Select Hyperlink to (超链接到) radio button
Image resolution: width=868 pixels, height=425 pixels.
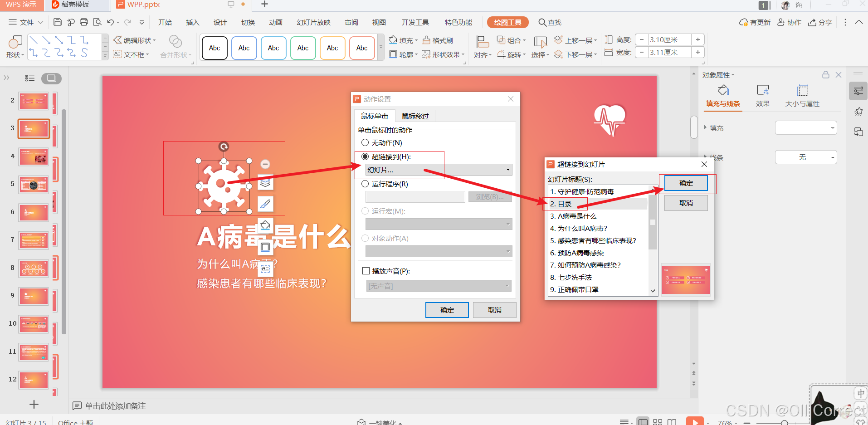tap(365, 156)
